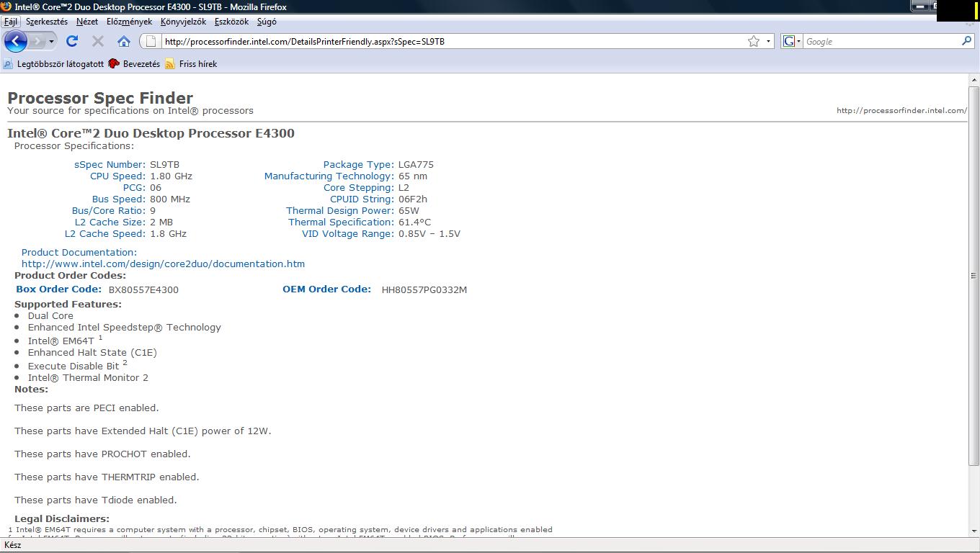Click the 61.4°C thermal specification value
This screenshot has width=980, height=553.
415,222
